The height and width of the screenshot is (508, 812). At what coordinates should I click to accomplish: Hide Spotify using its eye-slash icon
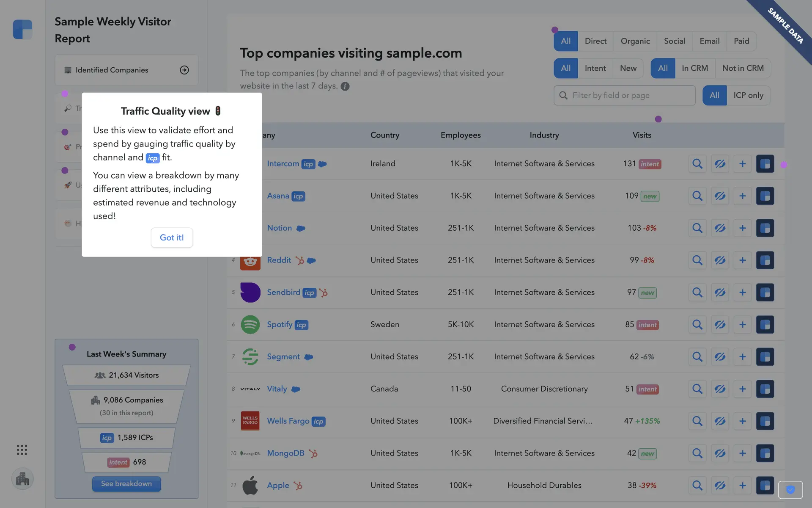pos(720,325)
